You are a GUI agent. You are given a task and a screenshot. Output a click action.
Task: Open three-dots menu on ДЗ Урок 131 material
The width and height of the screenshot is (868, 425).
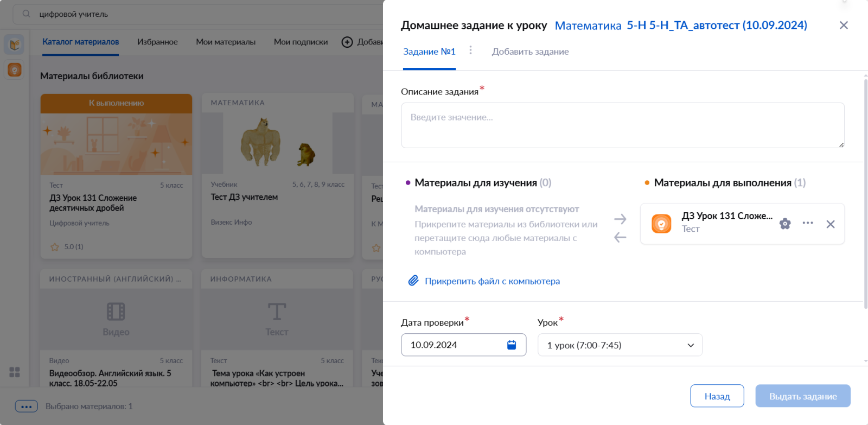(x=808, y=223)
